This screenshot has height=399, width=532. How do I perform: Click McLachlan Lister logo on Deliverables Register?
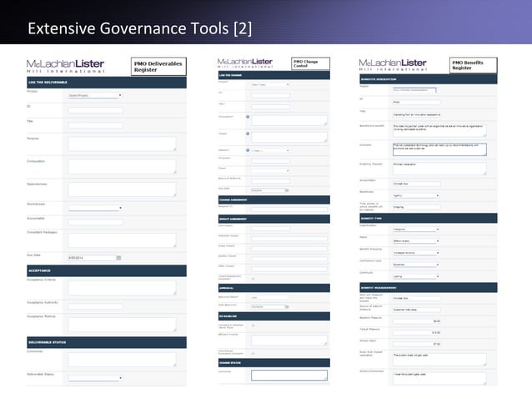click(66, 66)
